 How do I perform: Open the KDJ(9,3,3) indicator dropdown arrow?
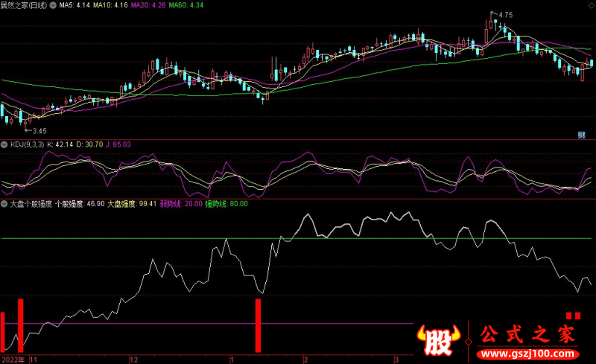(x=4, y=144)
